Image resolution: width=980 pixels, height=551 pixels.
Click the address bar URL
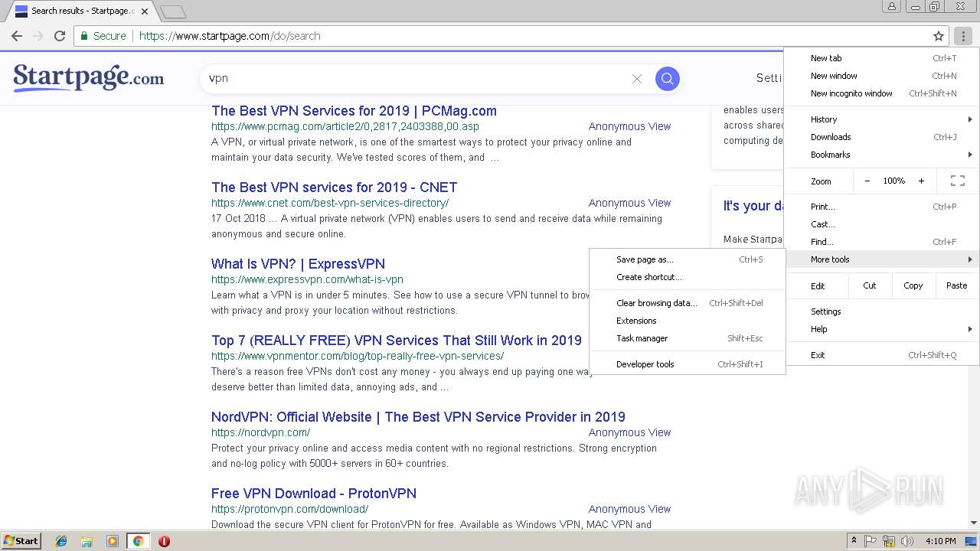tap(230, 36)
